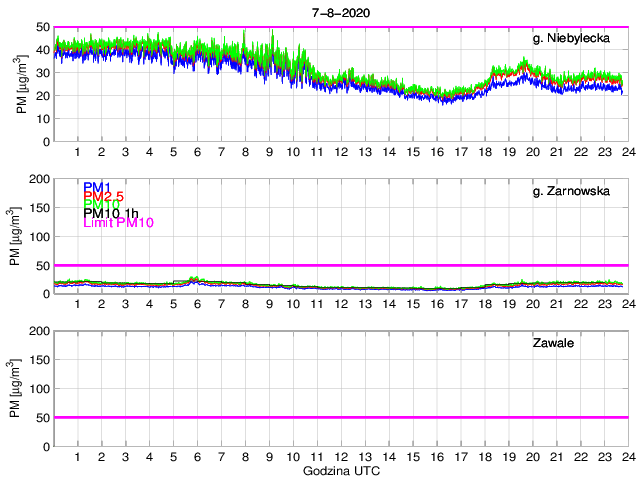Click the PM [µg/m³] y-axis label of Zarnowska plot
The image size is (640, 480).
pyautogui.click(x=15, y=236)
